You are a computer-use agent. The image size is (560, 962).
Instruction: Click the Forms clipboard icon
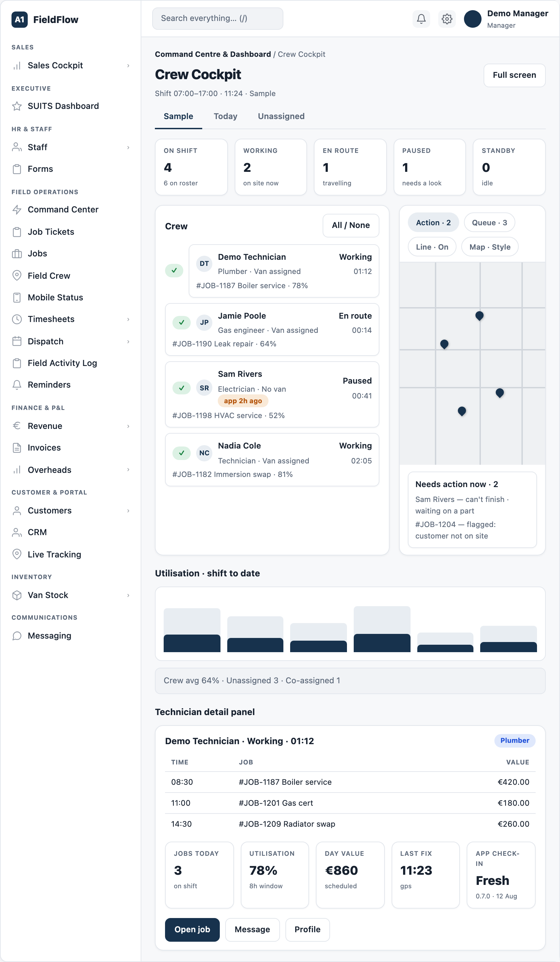tap(17, 169)
